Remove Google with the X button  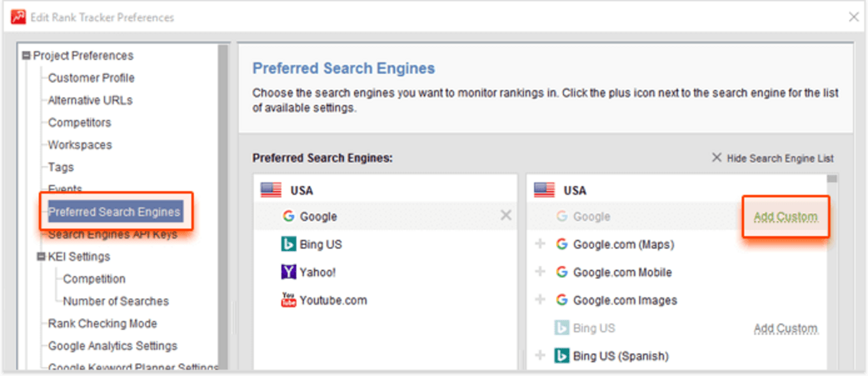505,215
